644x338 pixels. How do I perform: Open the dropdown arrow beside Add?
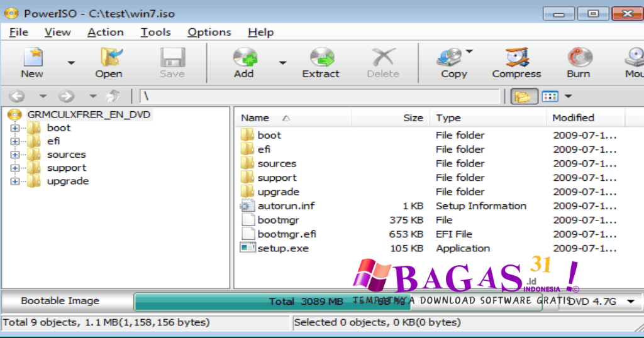click(x=282, y=63)
